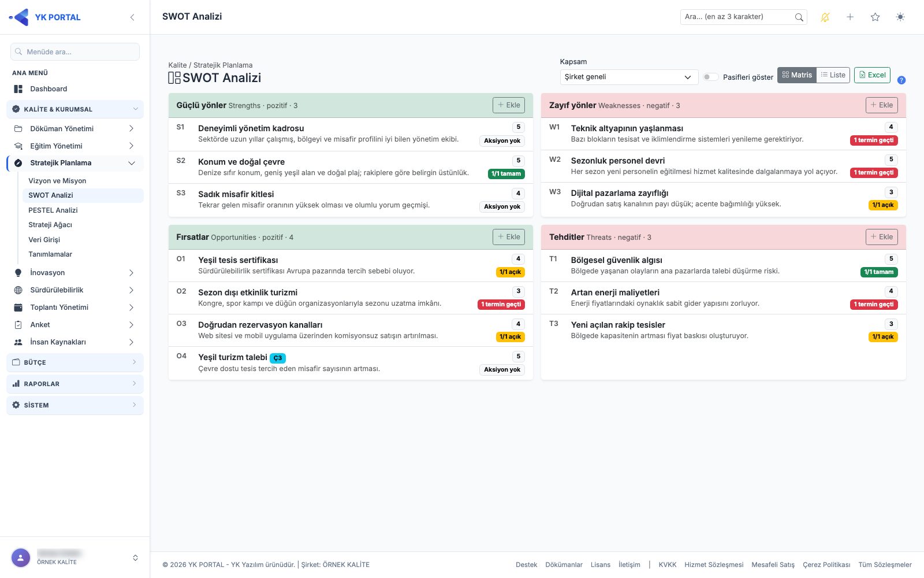Open the blue help question mark icon
Viewport: 924px width, 578px height.
[901, 80]
